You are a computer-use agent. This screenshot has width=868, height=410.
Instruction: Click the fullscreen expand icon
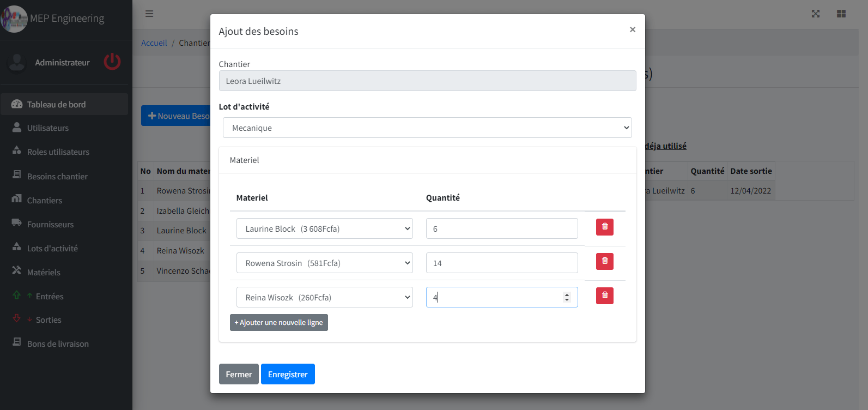pos(815,14)
